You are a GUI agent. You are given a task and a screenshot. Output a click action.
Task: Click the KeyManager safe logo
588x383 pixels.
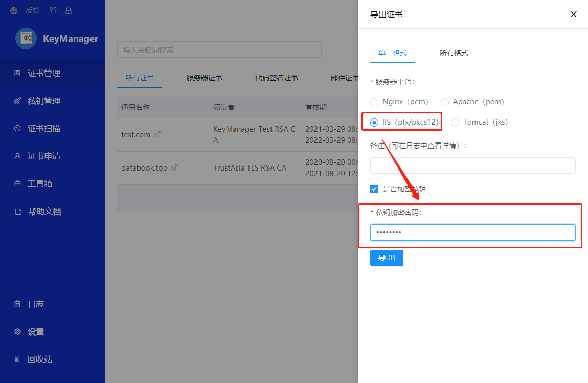click(26, 38)
